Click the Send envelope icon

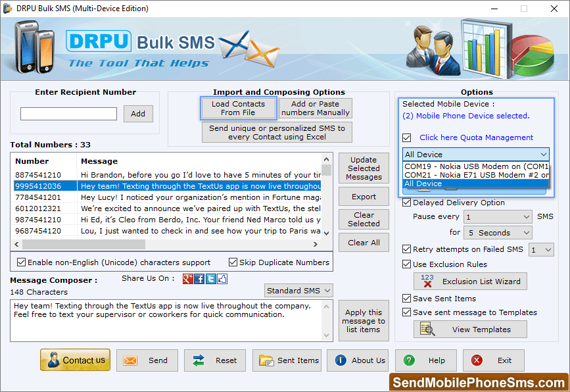pos(130,360)
